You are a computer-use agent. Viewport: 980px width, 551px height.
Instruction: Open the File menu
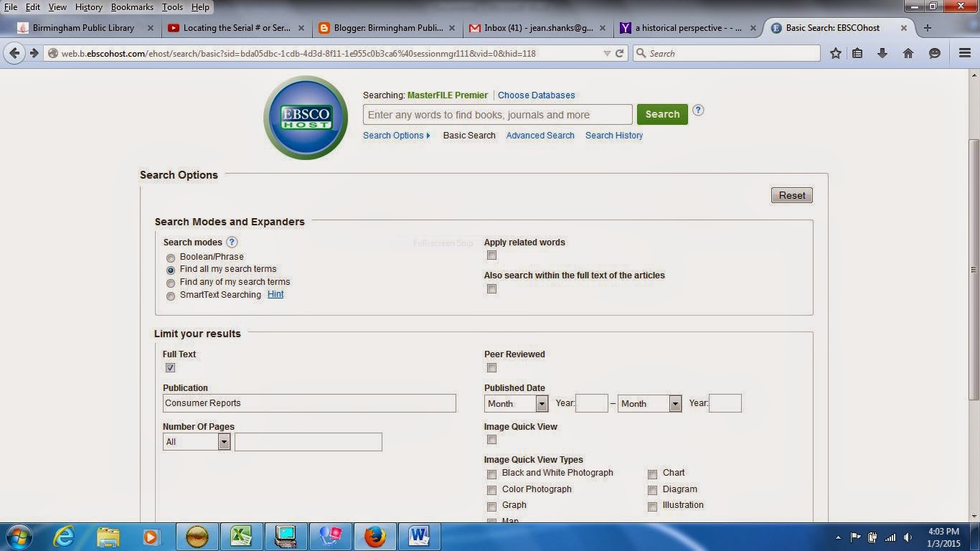pos(11,7)
